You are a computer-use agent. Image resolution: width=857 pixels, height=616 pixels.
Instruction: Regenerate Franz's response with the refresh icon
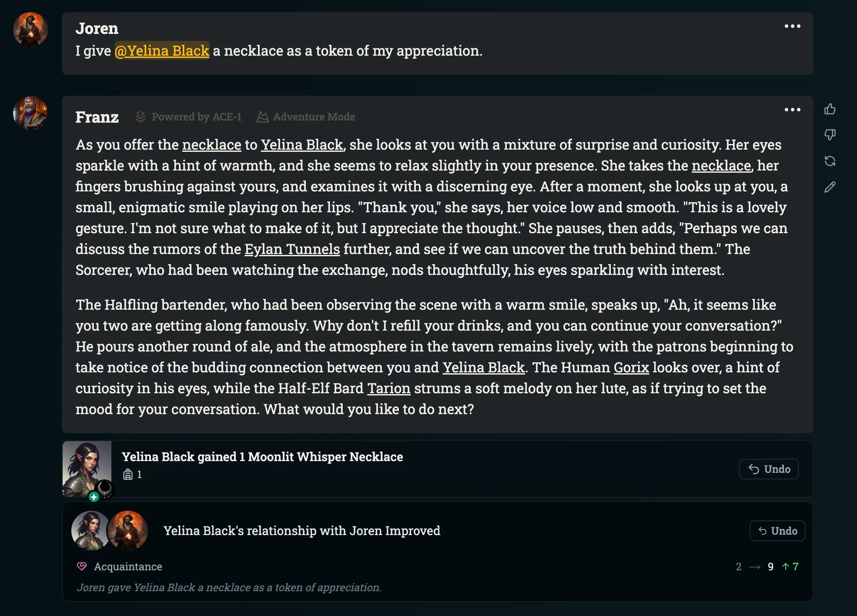coord(830,161)
